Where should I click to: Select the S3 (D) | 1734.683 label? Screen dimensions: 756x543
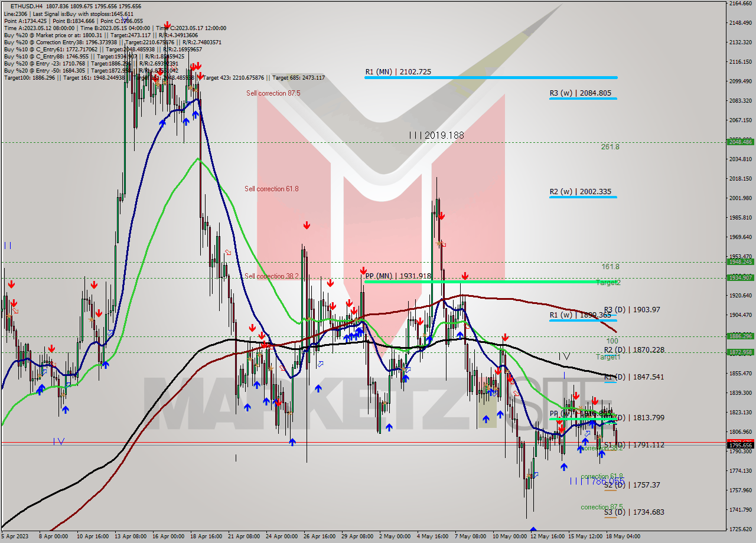click(634, 512)
